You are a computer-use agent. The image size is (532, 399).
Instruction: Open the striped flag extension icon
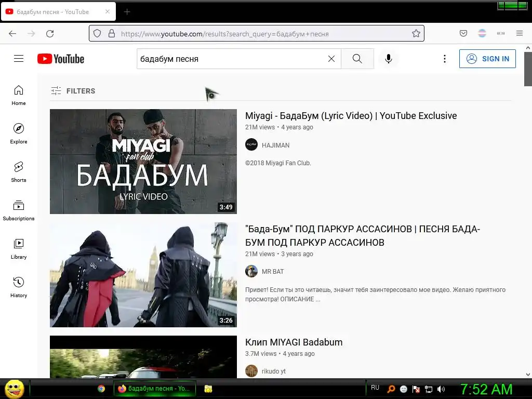coord(482,33)
